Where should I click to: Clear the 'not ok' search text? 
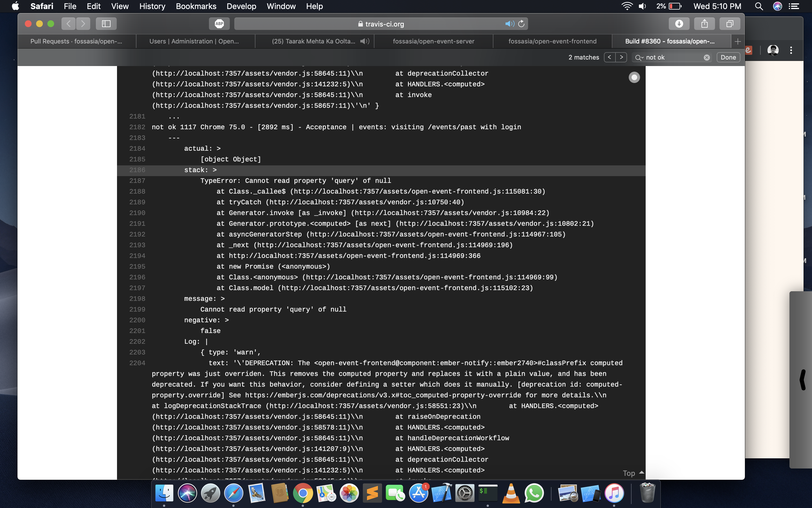click(707, 58)
